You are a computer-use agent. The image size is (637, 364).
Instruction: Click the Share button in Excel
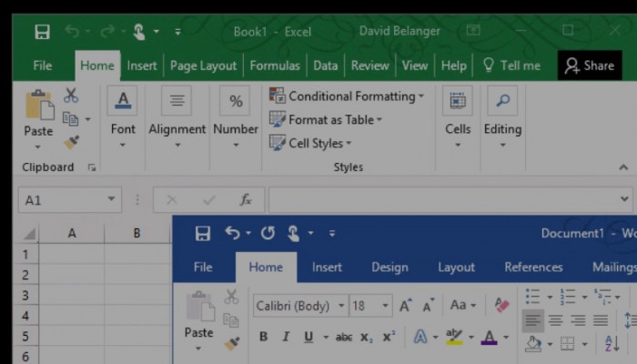click(x=589, y=66)
